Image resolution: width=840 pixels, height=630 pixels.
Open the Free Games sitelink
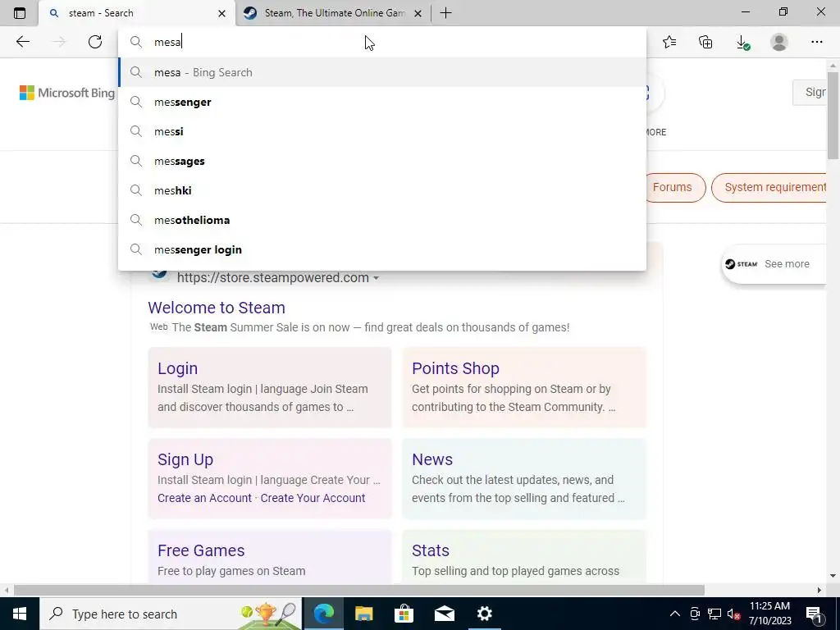201,550
